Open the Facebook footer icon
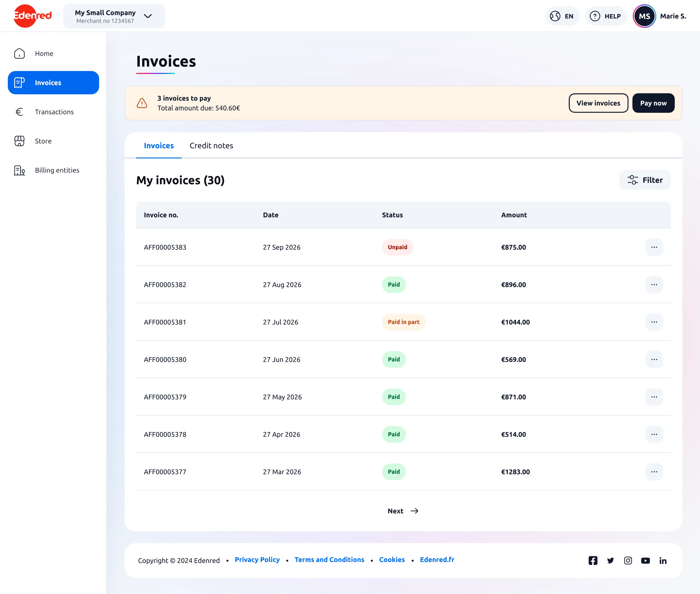700x594 pixels. (593, 560)
